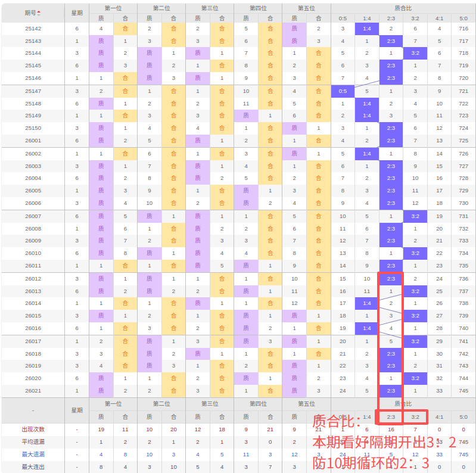Select the highlighted 3:2 cell in row 26020
476x473 pixels.
coord(415,378)
